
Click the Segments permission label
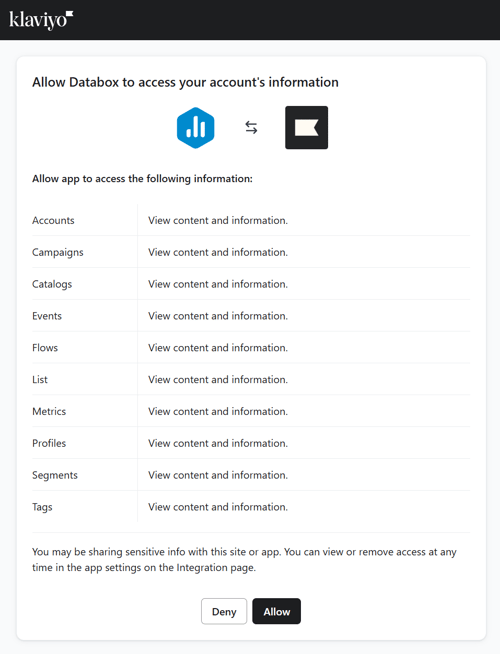(55, 475)
